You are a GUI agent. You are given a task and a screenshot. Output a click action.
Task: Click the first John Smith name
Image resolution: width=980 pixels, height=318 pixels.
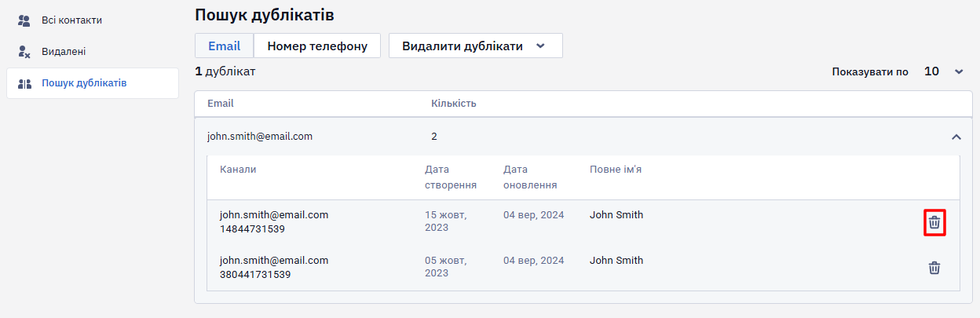click(616, 215)
